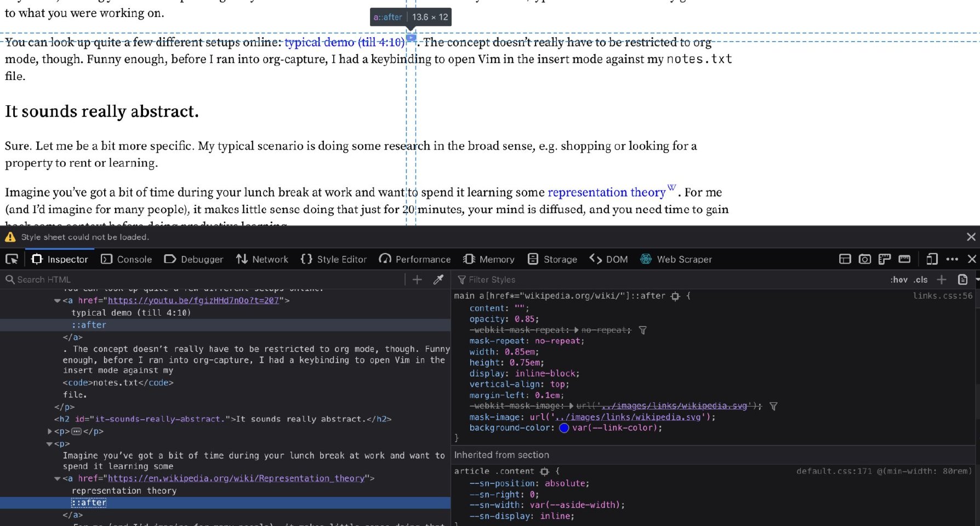
Task: Click the plus icon to create node
Action: coord(417,279)
